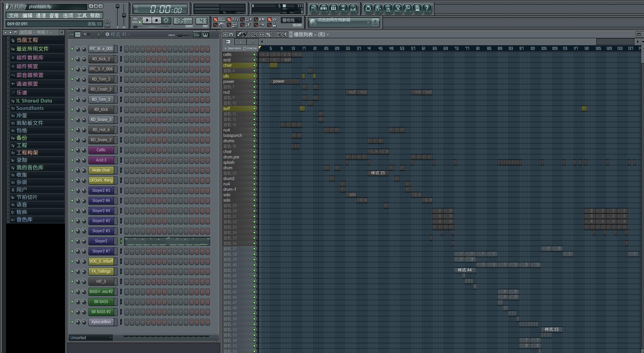Open the step sequencer window icon
This screenshot has height=353, width=644.
(x=324, y=8)
